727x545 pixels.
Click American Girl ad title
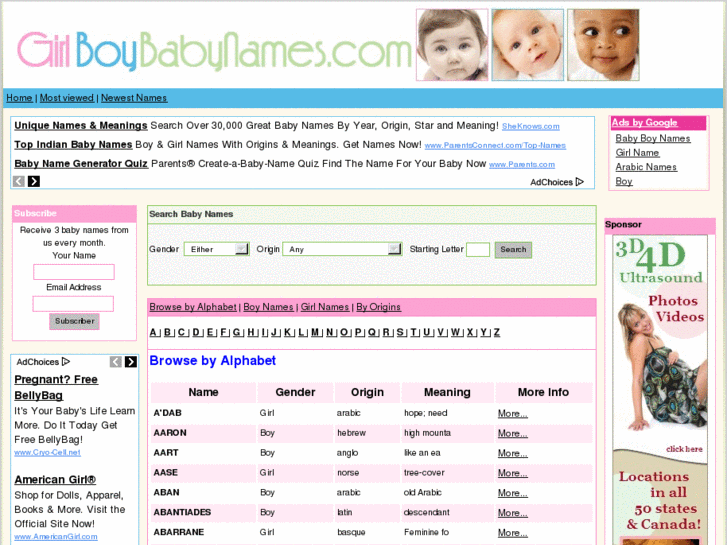coord(55,480)
